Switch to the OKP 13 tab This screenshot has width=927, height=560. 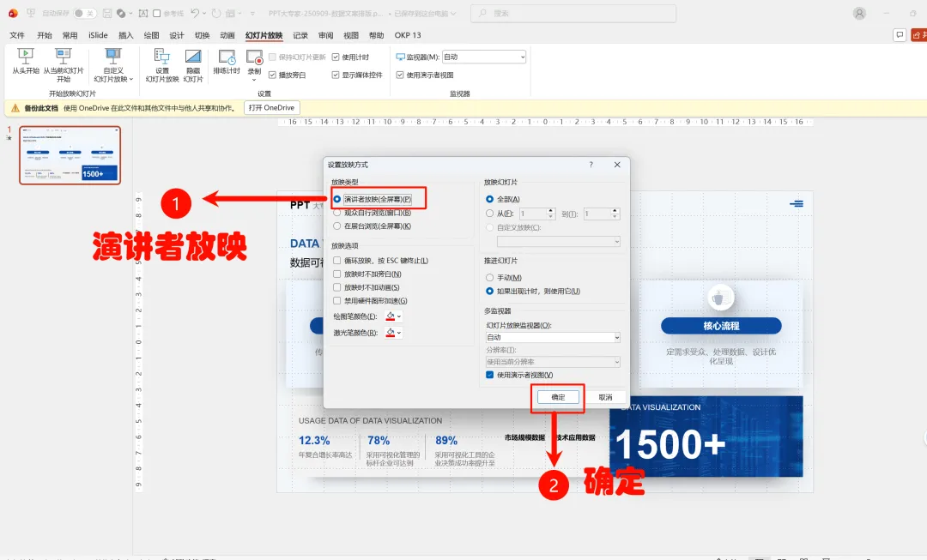(408, 35)
